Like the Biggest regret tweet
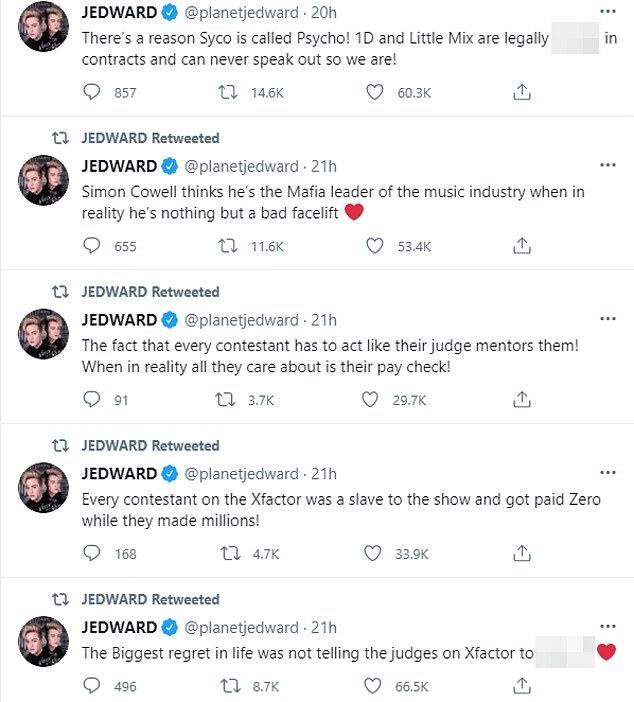634x702 pixels. click(375, 687)
